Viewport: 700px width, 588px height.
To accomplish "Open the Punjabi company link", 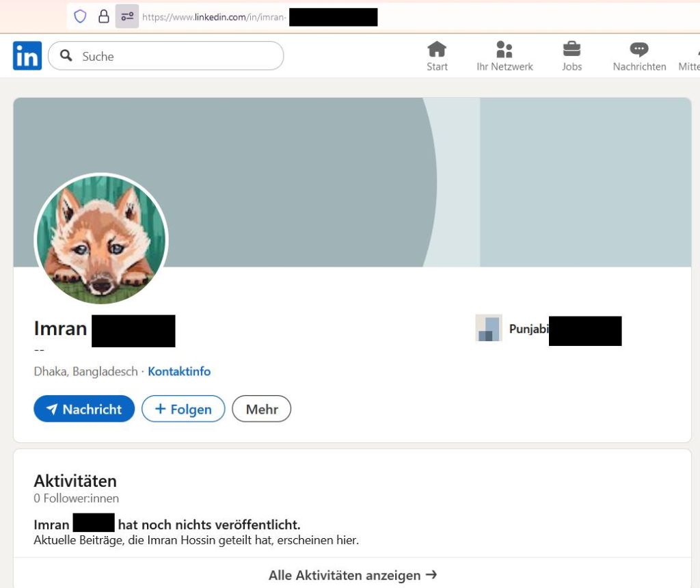I will tap(529, 329).
